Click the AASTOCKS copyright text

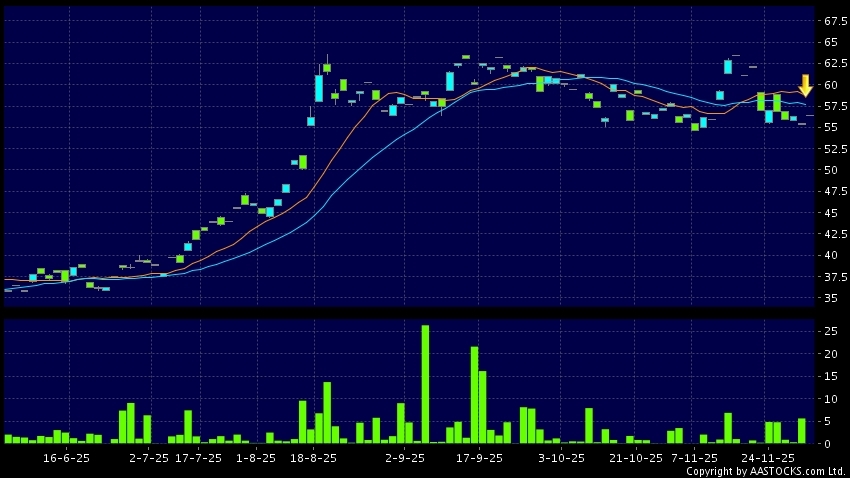coord(765,471)
